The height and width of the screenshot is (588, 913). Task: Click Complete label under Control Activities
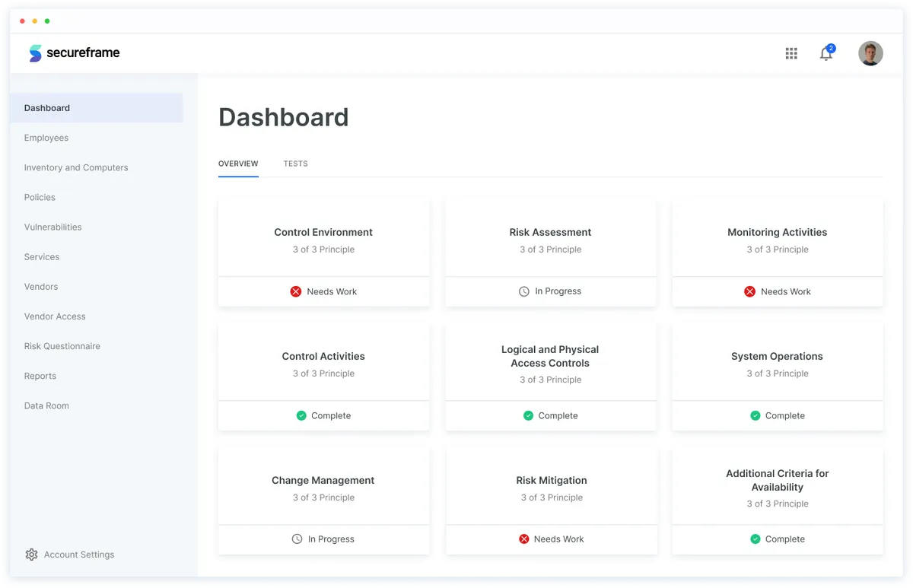tap(331, 415)
